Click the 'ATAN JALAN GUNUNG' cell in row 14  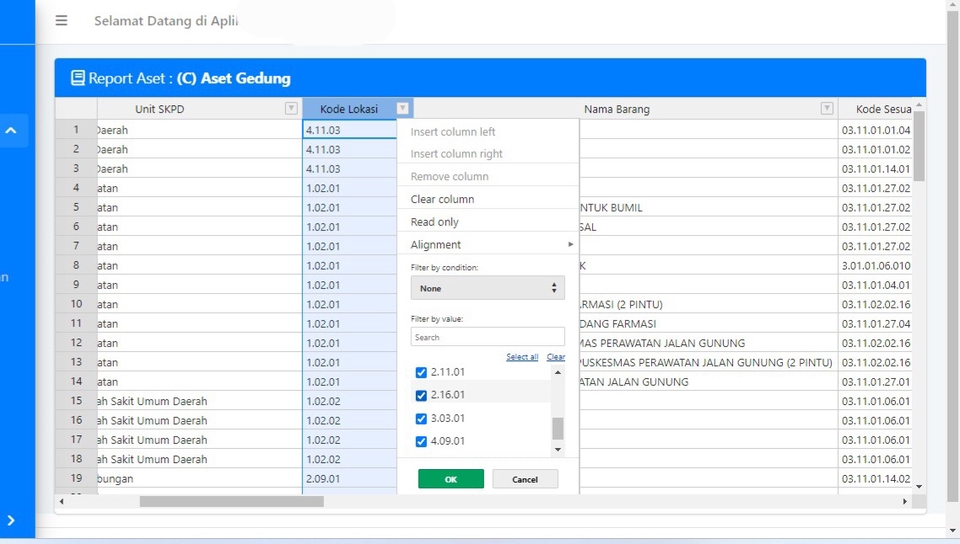[708, 382]
